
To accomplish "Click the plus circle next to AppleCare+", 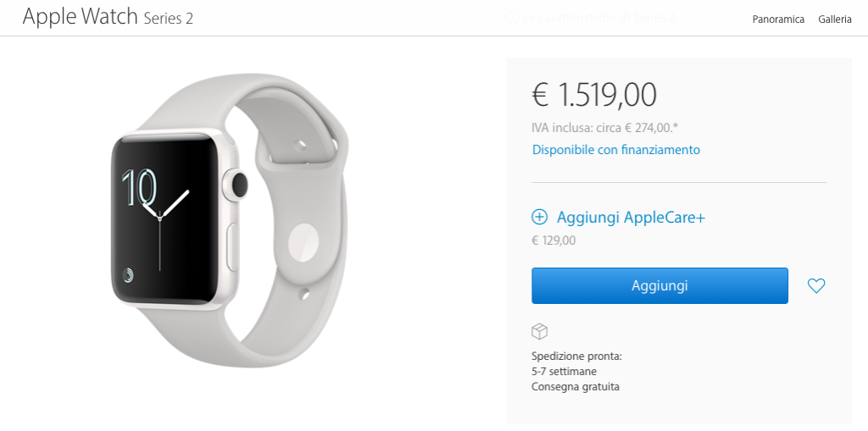I will (x=539, y=217).
